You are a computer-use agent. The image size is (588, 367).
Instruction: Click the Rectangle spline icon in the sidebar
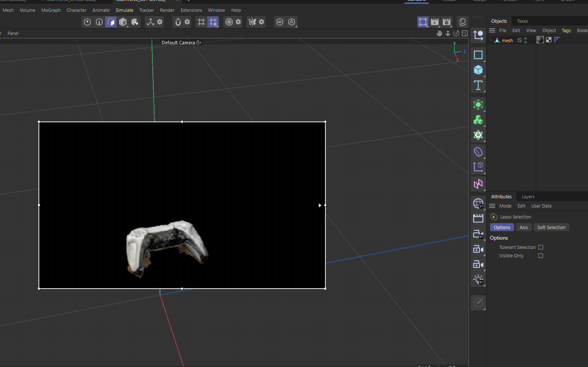[x=478, y=55]
